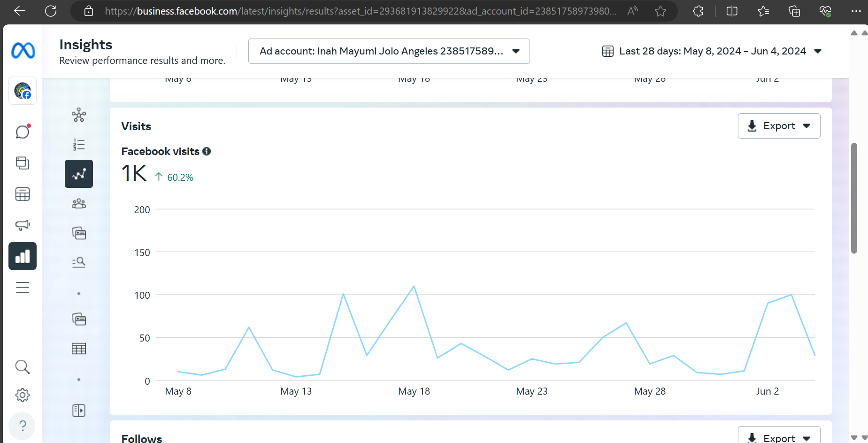Select the Overview nodes tab icon
The width and height of the screenshot is (868, 443).
79,115
